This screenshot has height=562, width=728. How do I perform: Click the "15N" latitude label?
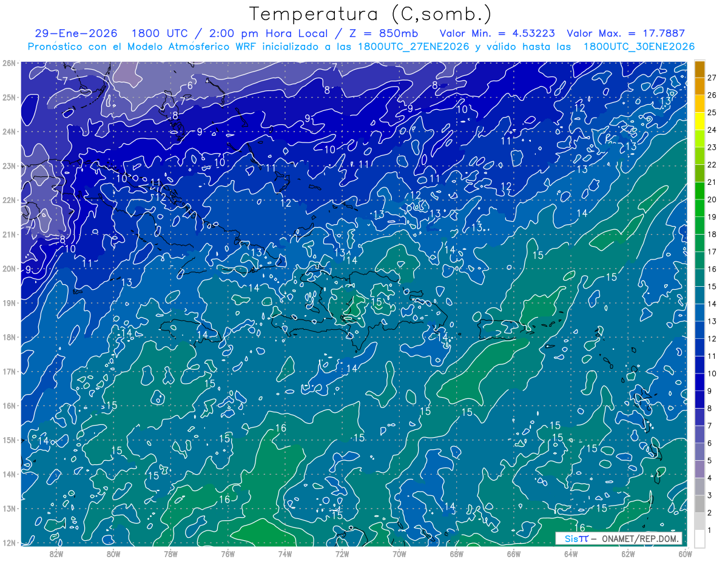click(9, 440)
